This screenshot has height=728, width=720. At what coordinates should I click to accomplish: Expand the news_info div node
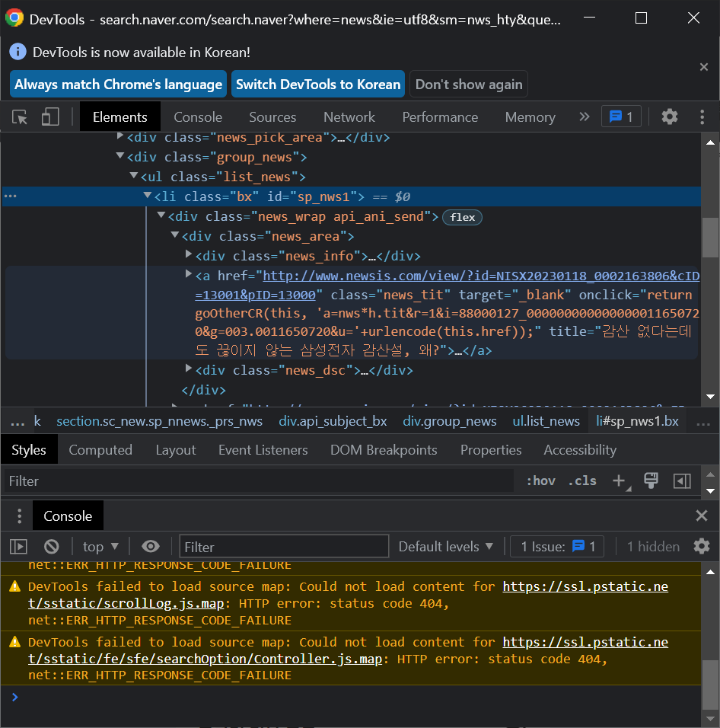[x=188, y=254]
